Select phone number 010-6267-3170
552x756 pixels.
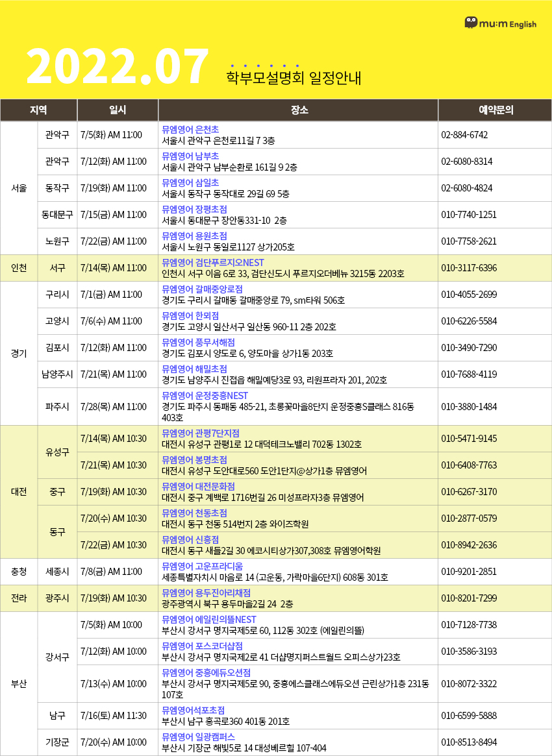pos(468,492)
